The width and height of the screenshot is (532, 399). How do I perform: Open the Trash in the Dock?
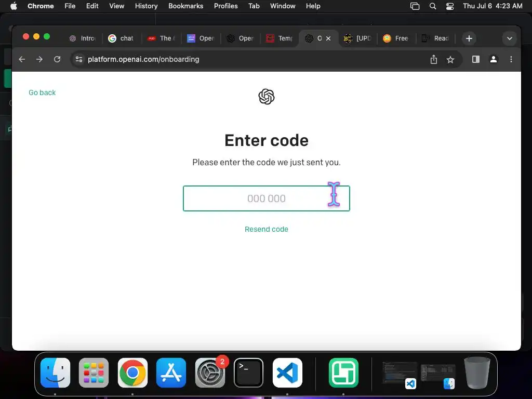pos(477,373)
